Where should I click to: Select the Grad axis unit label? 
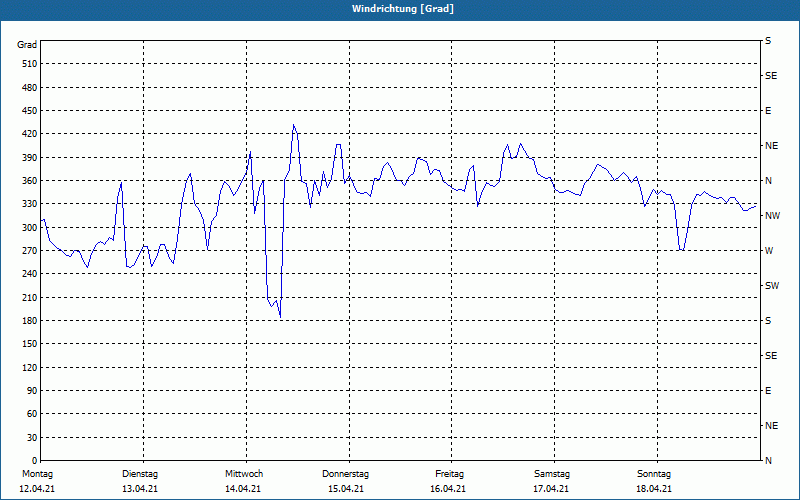pos(27,45)
